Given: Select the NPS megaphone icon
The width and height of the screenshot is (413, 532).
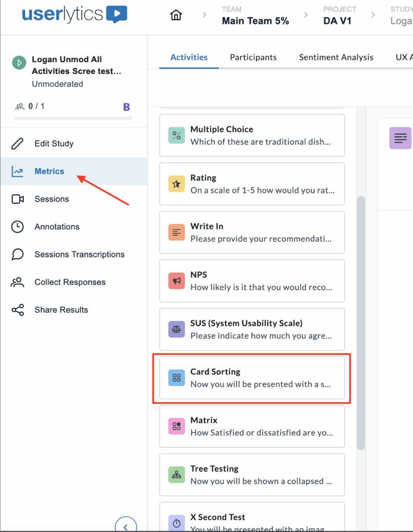Looking at the screenshot, I should [x=177, y=281].
